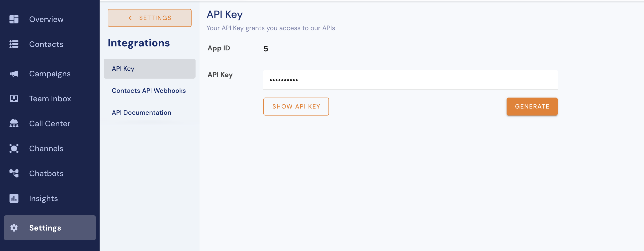This screenshot has height=251, width=644.
Task: Reveal the key with Show API Key
Action: pos(296,107)
